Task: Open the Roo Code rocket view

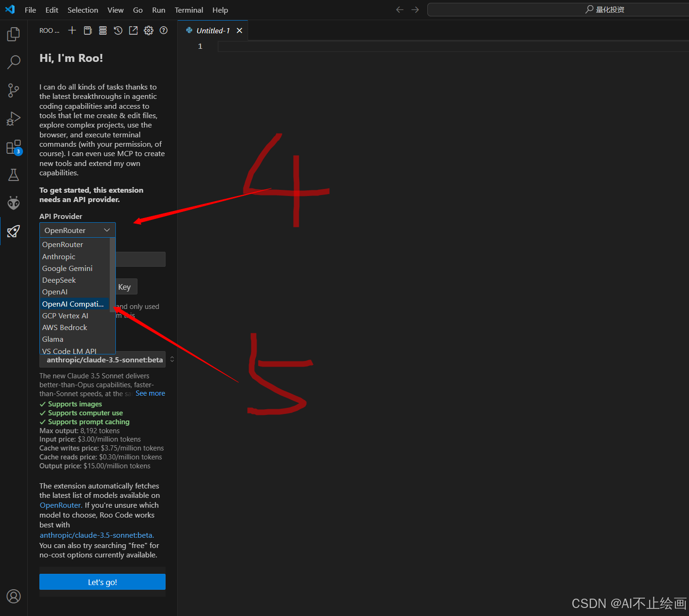Action: click(x=14, y=231)
